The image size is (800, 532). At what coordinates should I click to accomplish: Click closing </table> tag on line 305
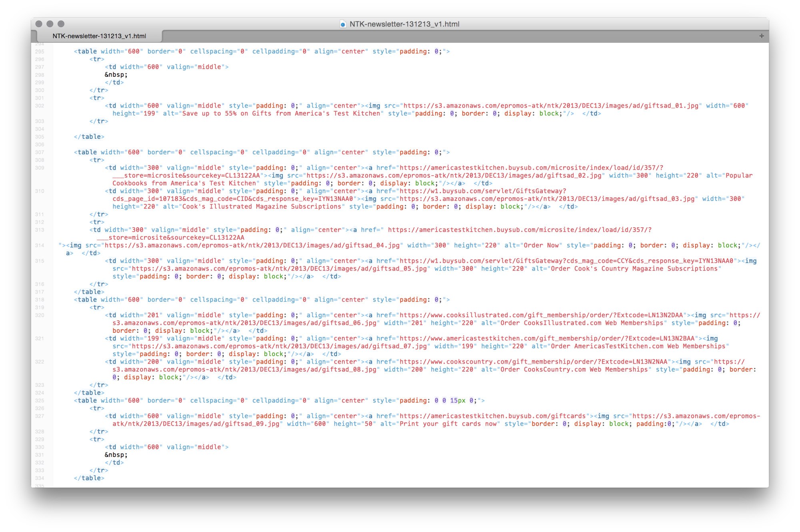point(89,137)
